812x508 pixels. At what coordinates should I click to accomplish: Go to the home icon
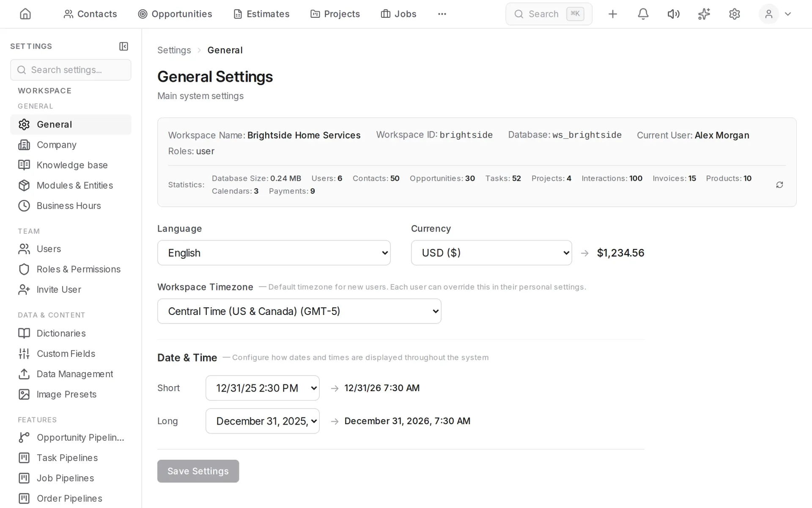coord(25,14)
